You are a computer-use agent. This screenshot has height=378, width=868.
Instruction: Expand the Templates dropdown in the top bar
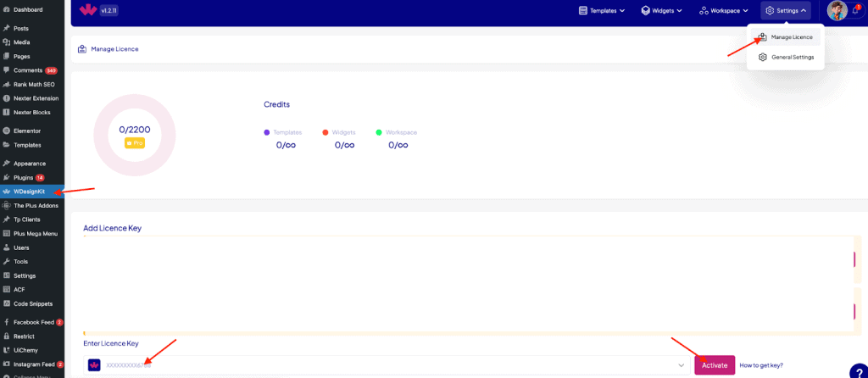(x=602, y=11)
